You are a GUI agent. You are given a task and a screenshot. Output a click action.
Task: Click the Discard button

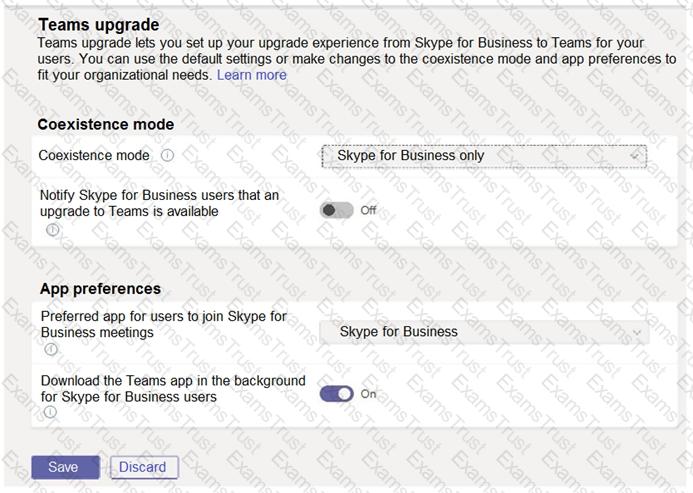[x=144, y=467]
